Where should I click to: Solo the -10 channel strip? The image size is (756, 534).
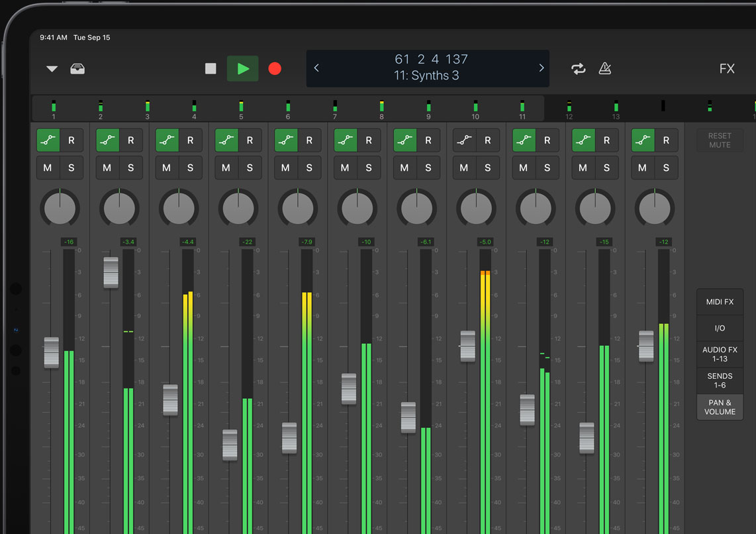click(369, 168)
